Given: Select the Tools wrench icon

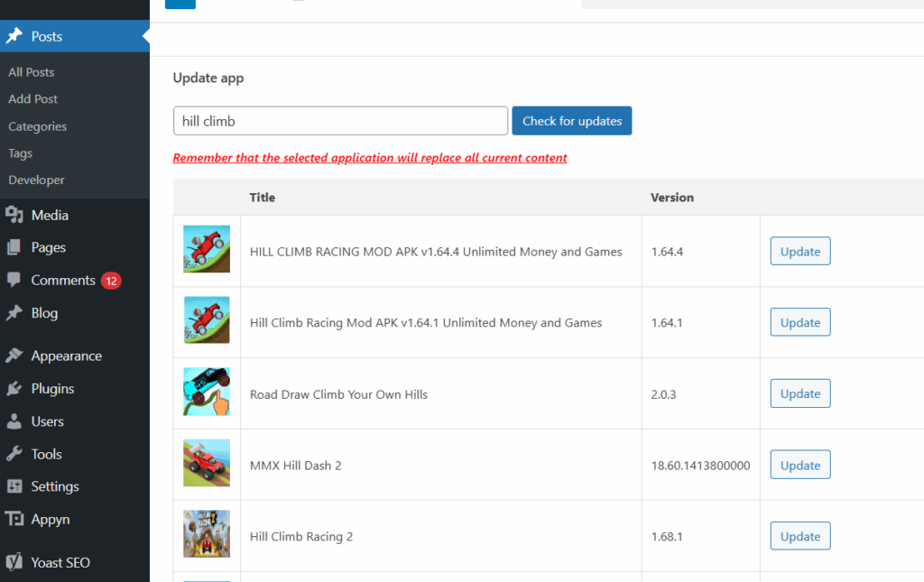Looking at the screenshot, I should coord(17,453).
